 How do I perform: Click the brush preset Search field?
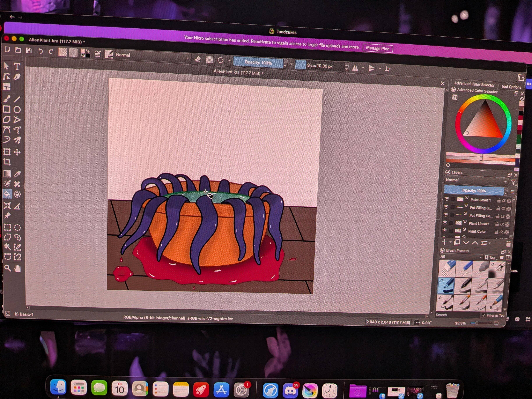point(457,315)
